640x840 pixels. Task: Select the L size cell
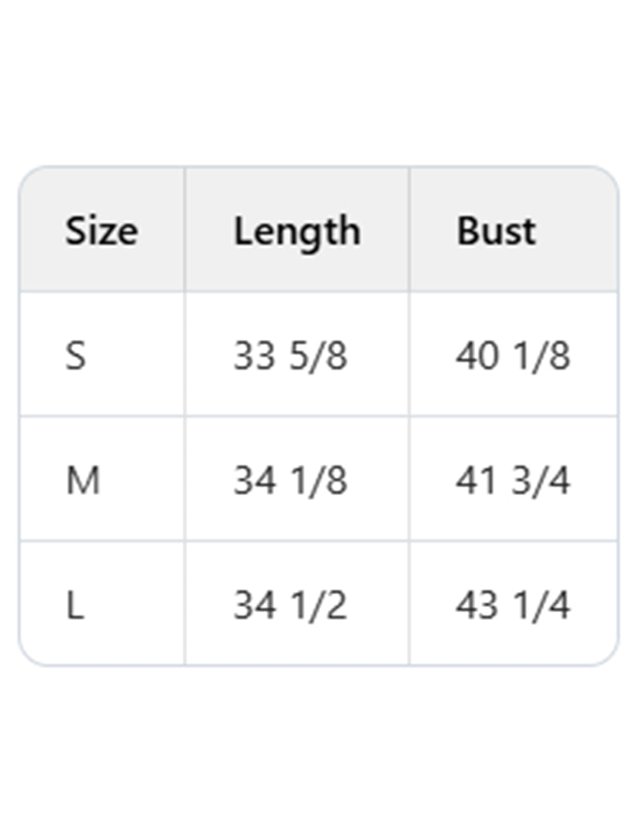(x=74, y=606)
